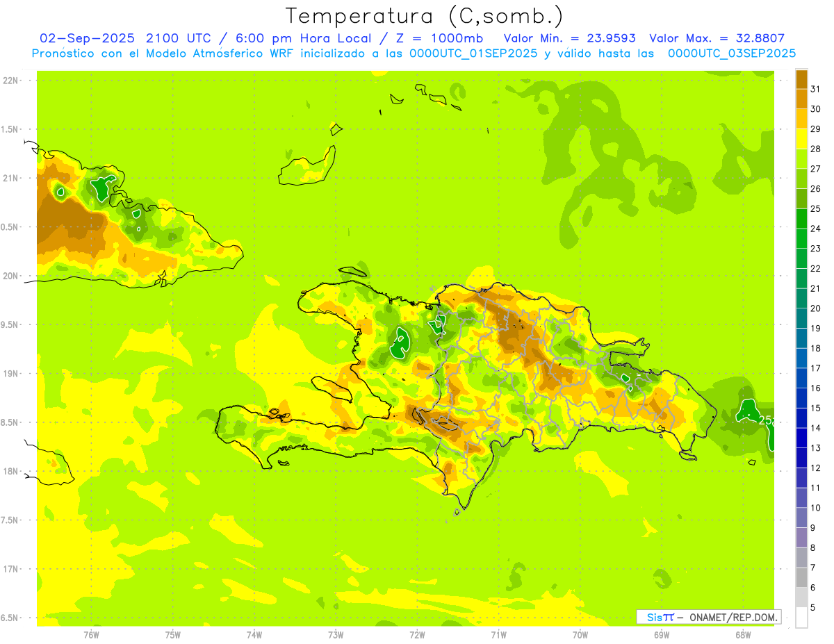834x644 pixels.
Task: Pick the green swatch between 24 and 25
Action: tap(801, 218)
